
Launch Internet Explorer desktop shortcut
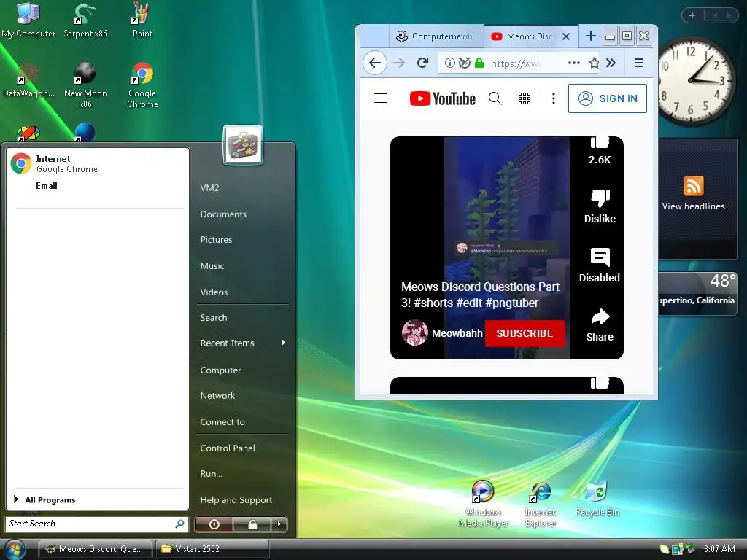tap(541, 503)
